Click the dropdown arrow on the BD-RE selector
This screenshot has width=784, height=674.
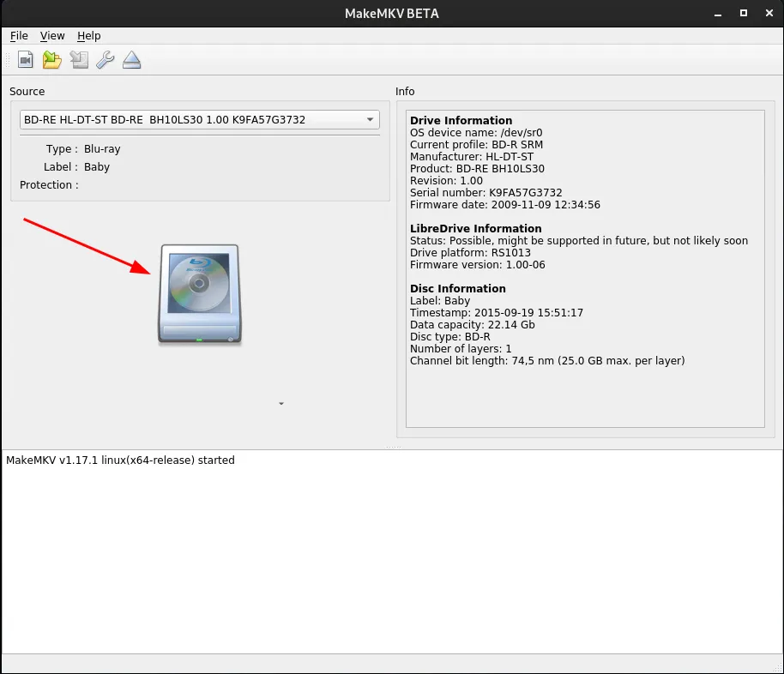370,119
